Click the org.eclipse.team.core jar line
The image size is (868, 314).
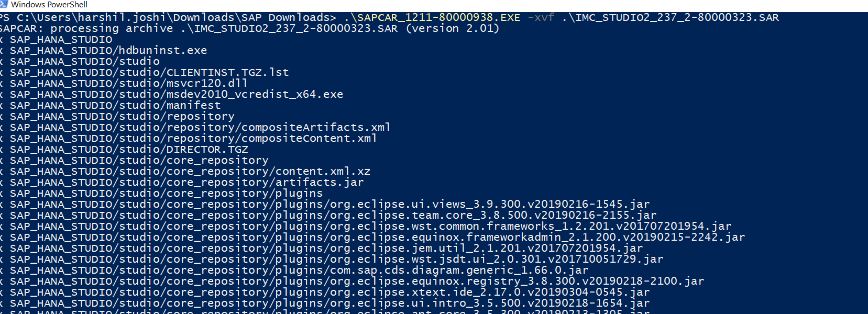pyautogui.click(x=333, y=216)
